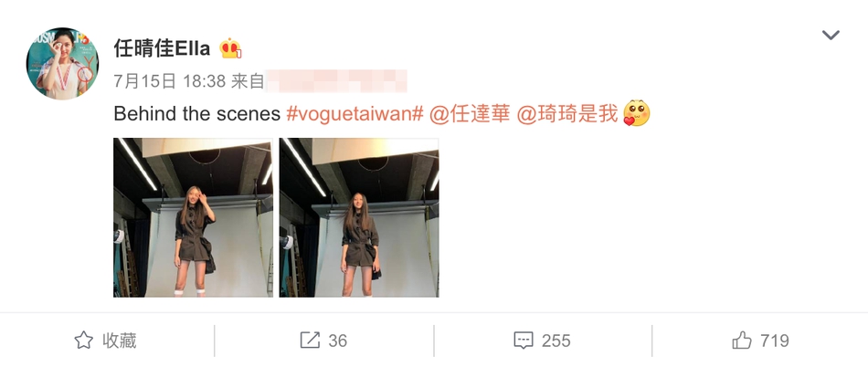Open the @琦琦是我 mention link

(567, 114)
